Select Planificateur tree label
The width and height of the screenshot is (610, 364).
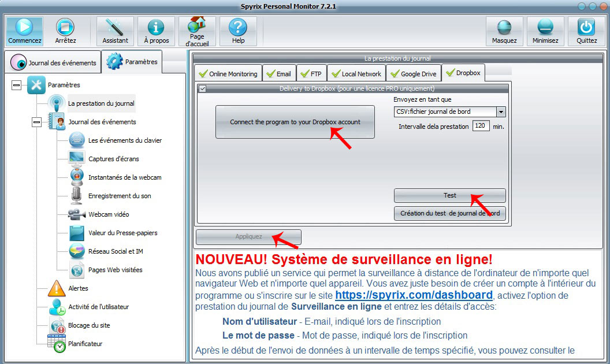(85, 344)
